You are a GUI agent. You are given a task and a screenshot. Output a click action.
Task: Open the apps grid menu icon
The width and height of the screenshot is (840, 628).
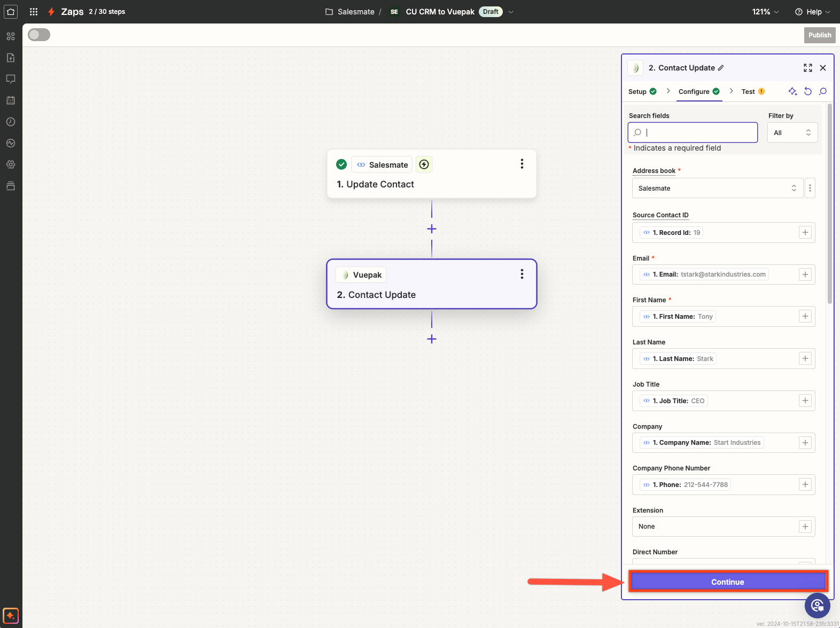point(34,12)
